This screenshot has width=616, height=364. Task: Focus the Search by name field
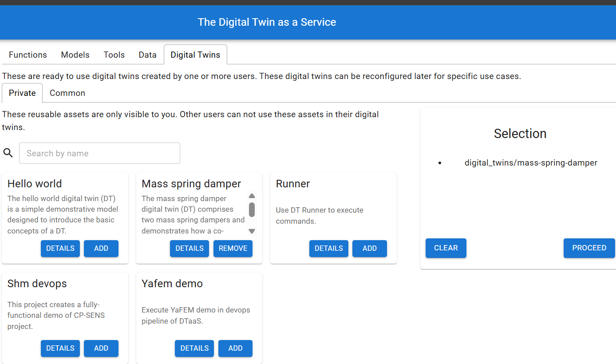[99, 153]
